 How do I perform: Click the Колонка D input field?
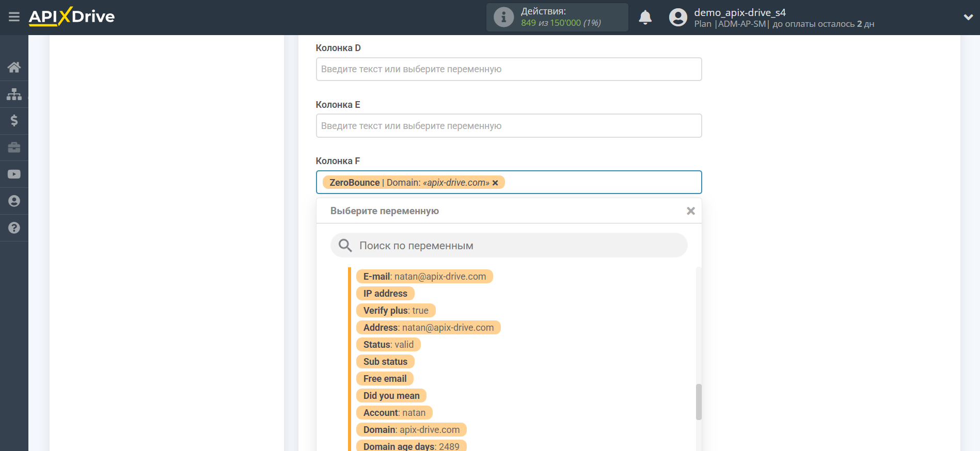point(509,69)
